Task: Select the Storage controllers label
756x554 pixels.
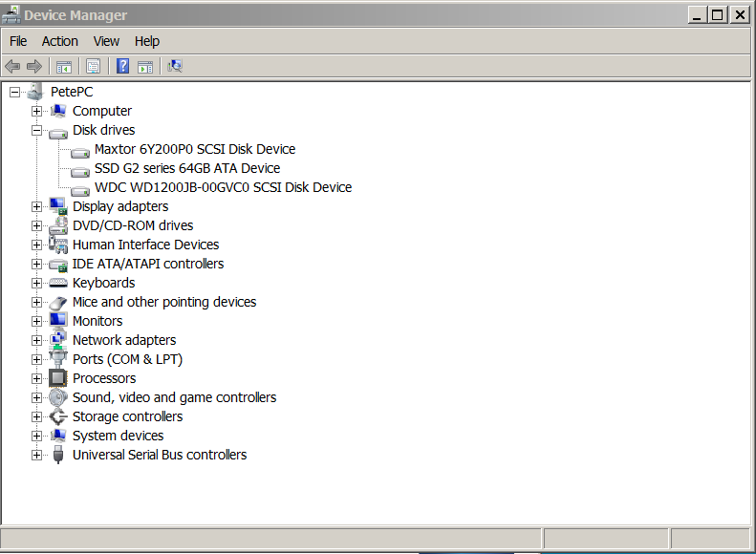Action: tap(128, 416)
